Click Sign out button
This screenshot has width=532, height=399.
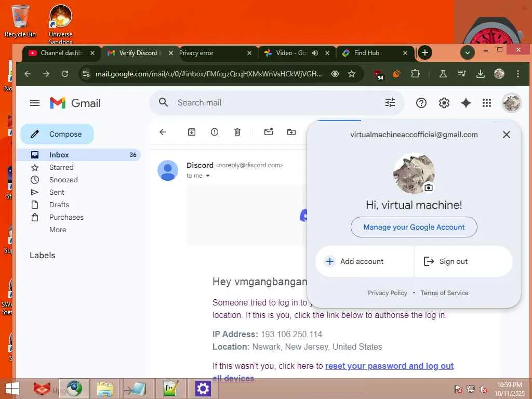pos(463,261)
